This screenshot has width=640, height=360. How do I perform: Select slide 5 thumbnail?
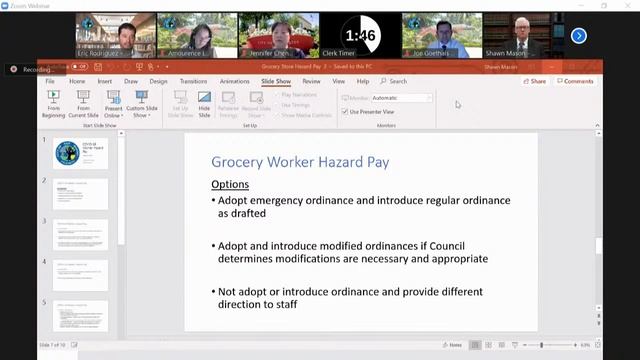pyautogui.click(x=80, y=316)
